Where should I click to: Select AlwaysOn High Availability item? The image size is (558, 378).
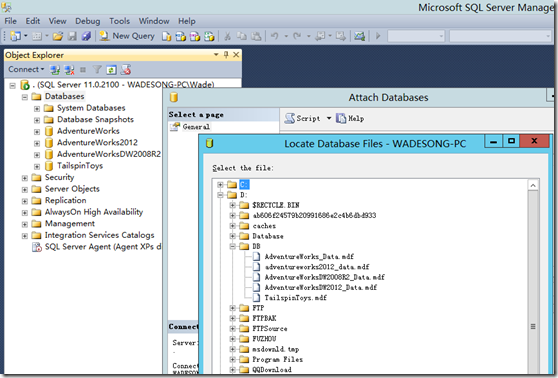[94, 212]
